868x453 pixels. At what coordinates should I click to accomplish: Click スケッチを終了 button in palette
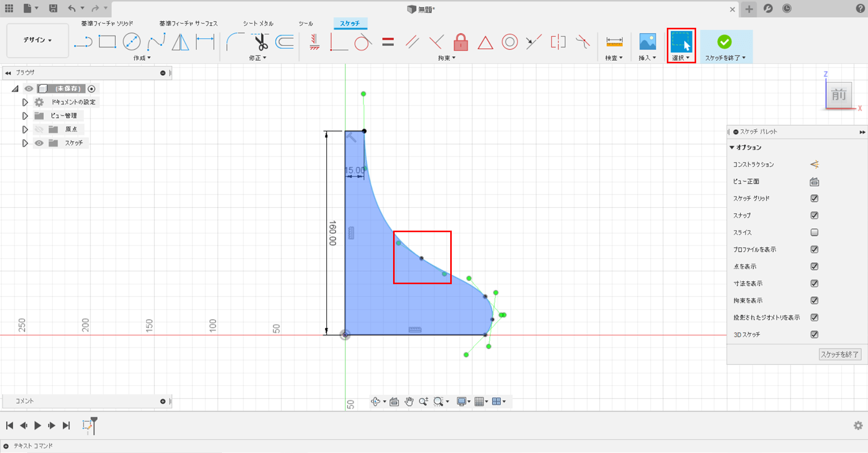[x=840, y=355]
